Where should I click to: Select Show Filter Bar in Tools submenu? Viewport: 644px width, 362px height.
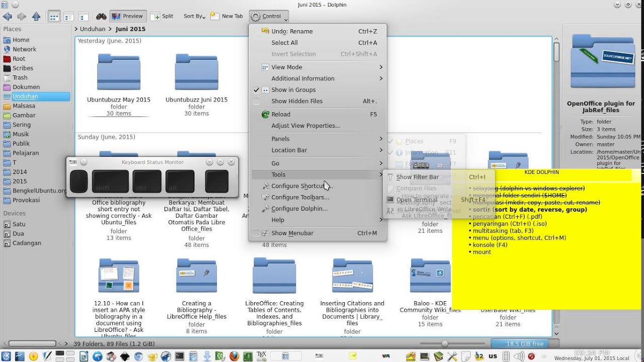click(439, 177)
